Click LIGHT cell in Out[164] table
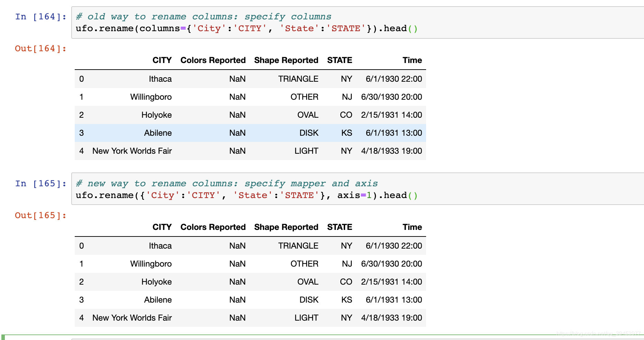 (x=306, y=151)
